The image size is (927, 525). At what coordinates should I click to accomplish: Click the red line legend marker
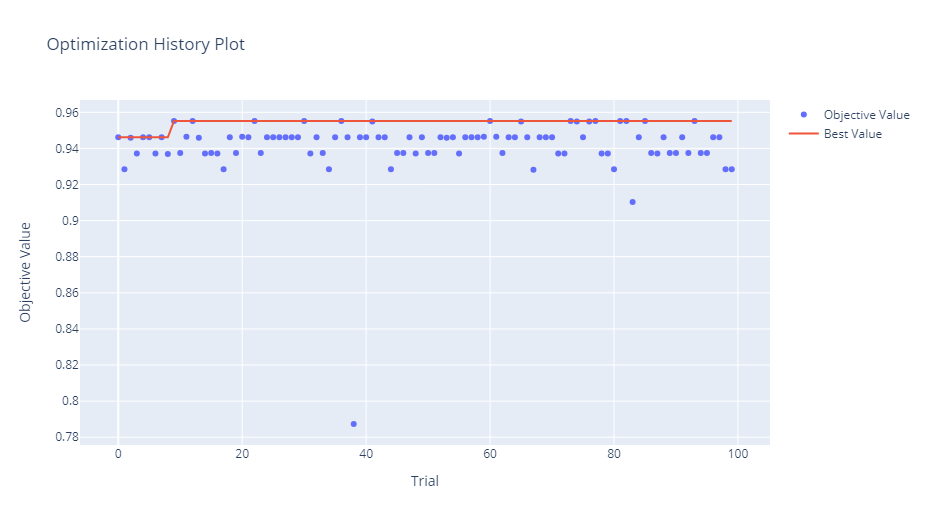point(803,134)
